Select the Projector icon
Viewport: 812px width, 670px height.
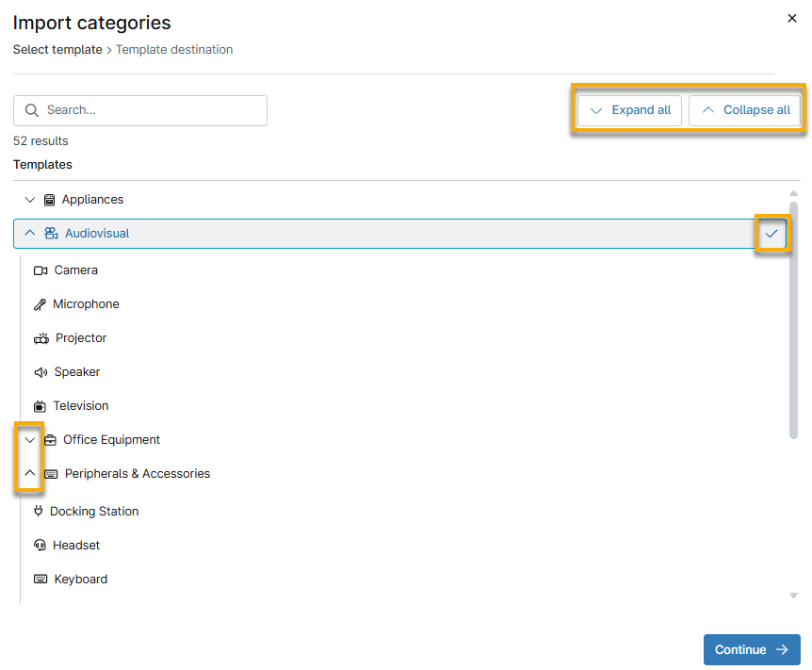(39, 337)
